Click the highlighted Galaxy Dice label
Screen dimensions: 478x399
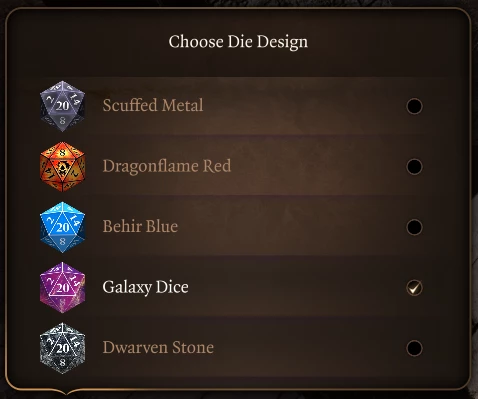tap(145, 287)
